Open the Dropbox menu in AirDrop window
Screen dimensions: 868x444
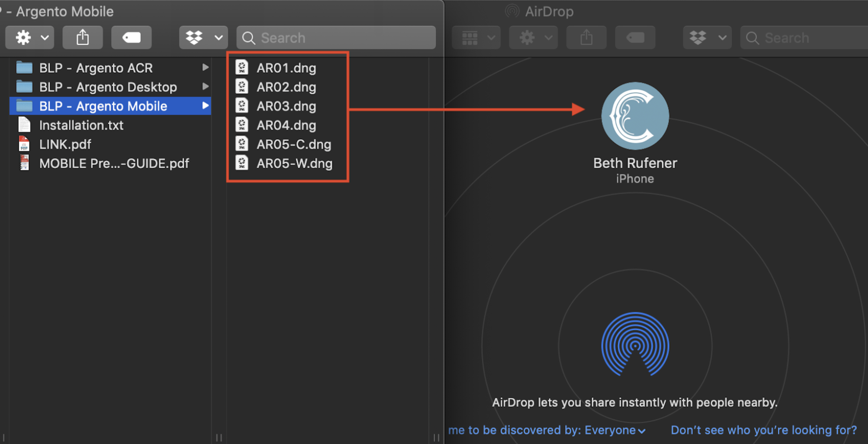pos(707,38)
